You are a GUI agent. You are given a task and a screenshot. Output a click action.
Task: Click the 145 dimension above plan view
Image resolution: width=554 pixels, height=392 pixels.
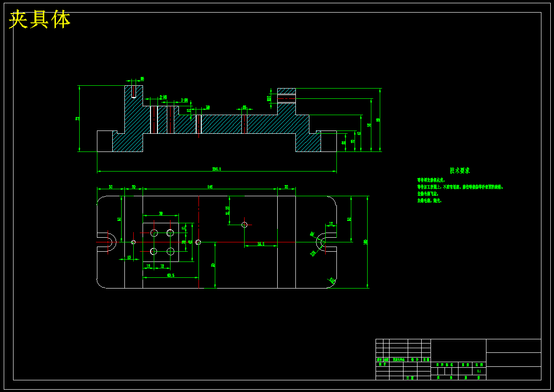(x=210, y=187)
